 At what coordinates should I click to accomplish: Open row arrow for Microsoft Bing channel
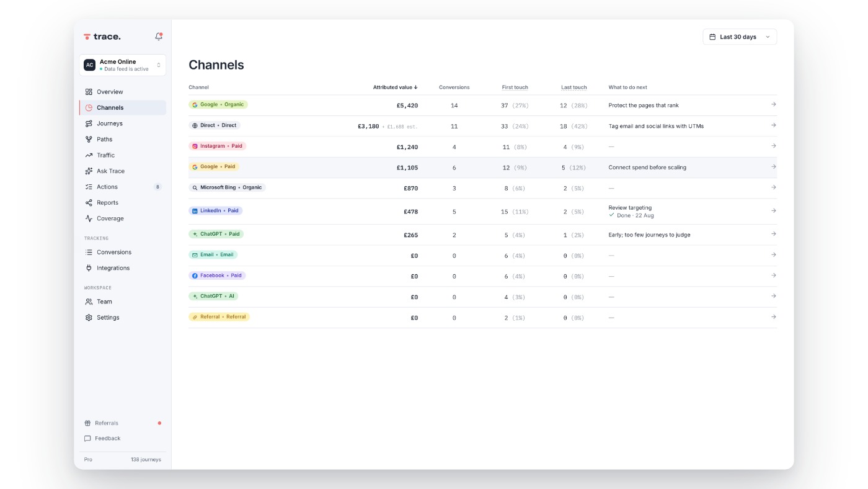[773, 187]
